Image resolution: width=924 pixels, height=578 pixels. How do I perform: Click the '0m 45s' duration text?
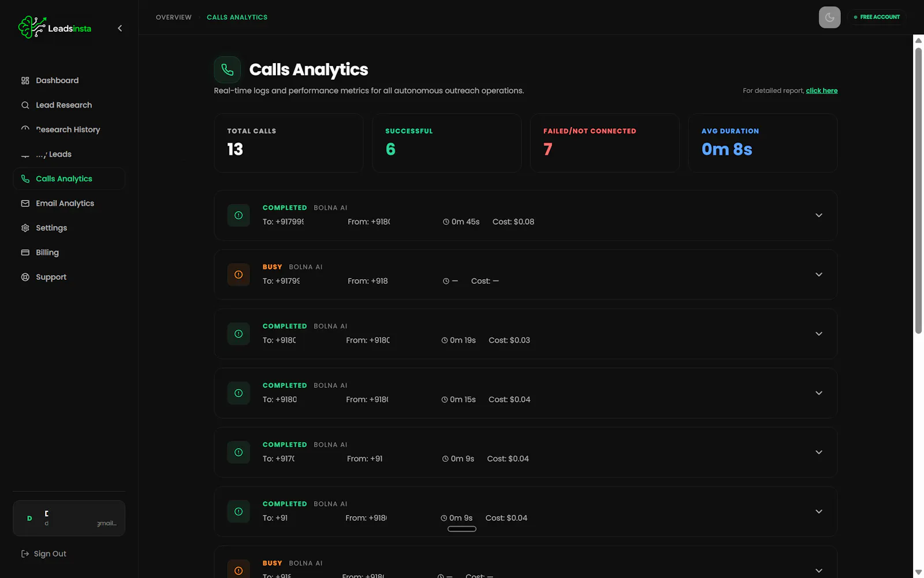pyautogui.click(x=465, y=222)
